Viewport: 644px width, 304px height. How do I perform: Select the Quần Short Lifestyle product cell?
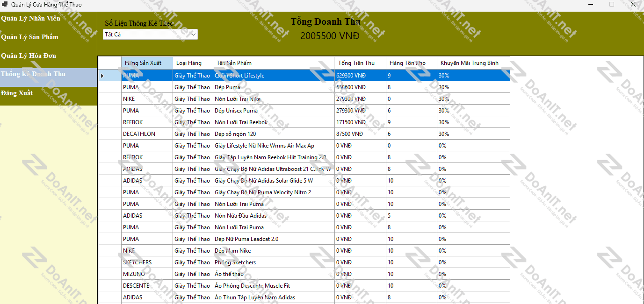pos(274,76)
